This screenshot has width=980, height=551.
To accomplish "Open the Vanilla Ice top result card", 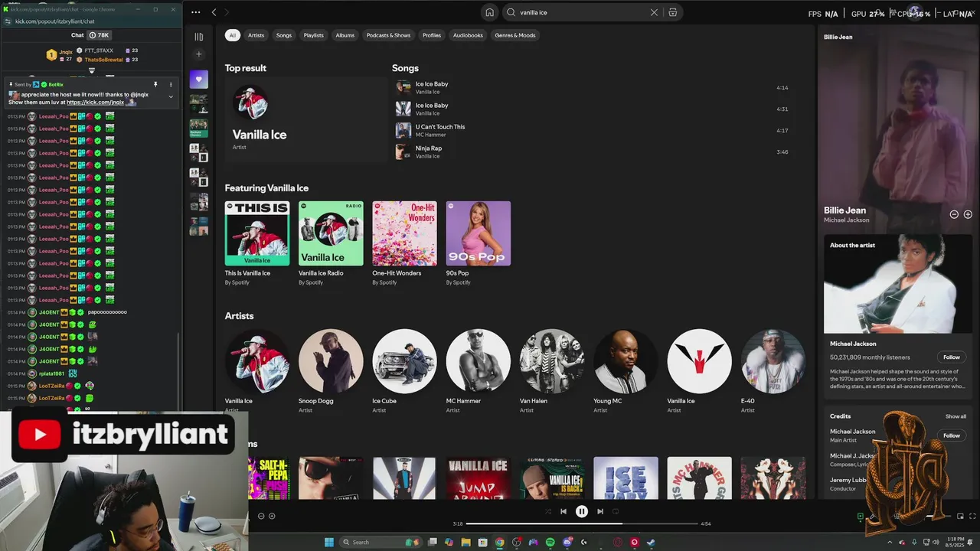I will [x=305, y=119].
